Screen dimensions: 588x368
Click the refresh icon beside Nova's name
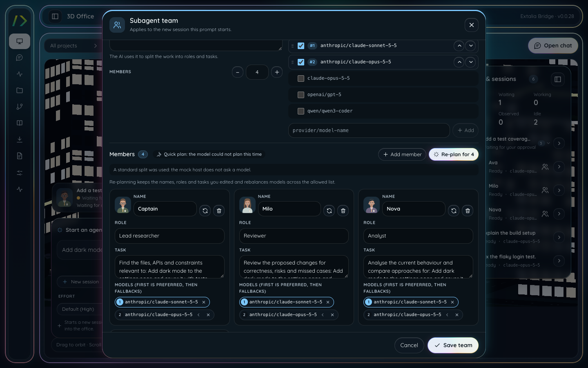454,211
